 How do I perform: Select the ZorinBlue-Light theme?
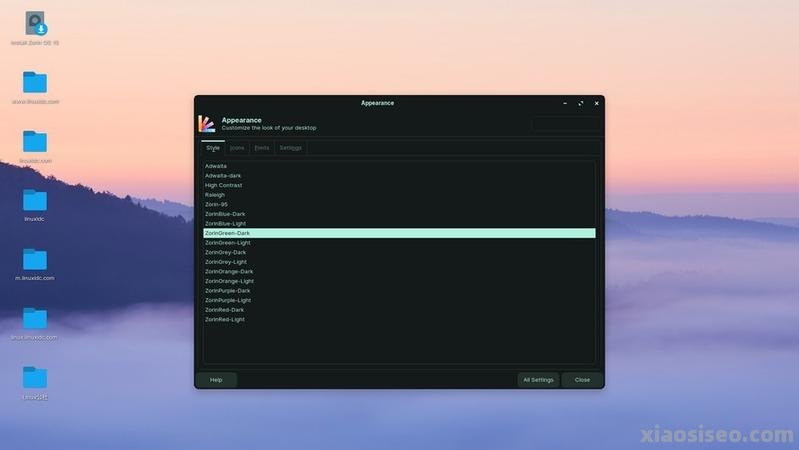(x=399, y=224)
